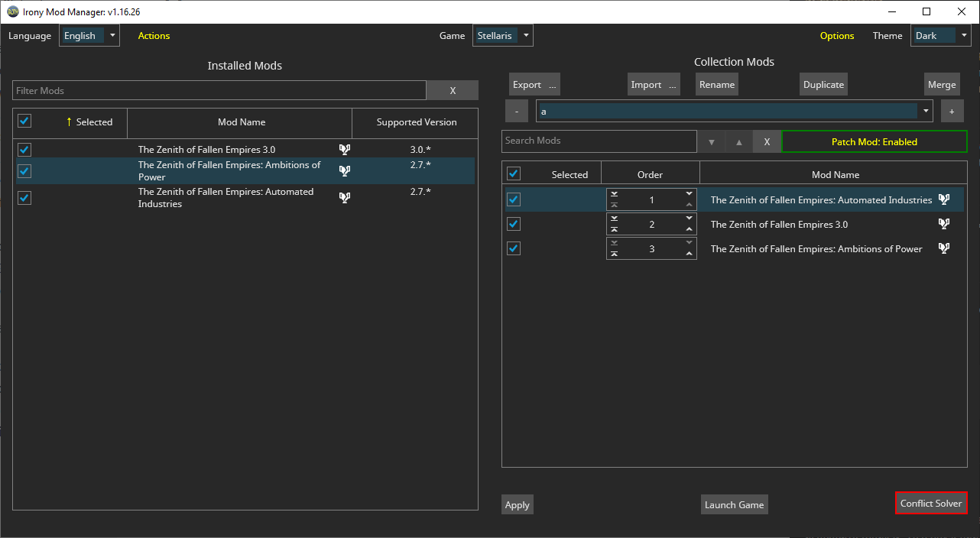Open the Actions menu
Viewport: 980px width, 538px height.
point(154,36)
